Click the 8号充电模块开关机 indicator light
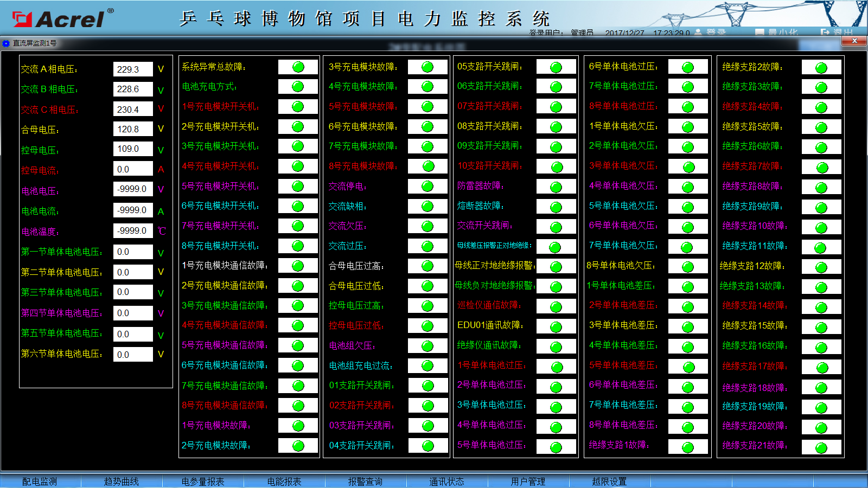The height and width of the screenshot is (488, 868). point(298,246)
